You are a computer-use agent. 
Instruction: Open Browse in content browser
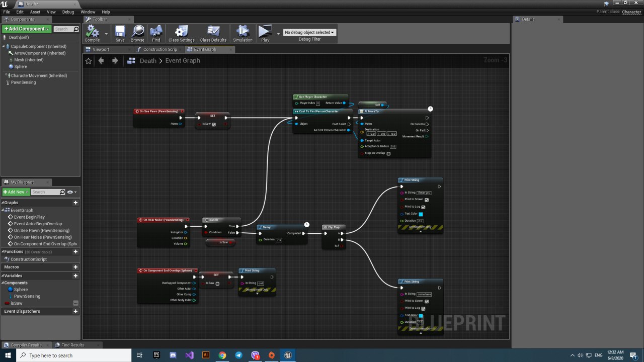point(137,34)
